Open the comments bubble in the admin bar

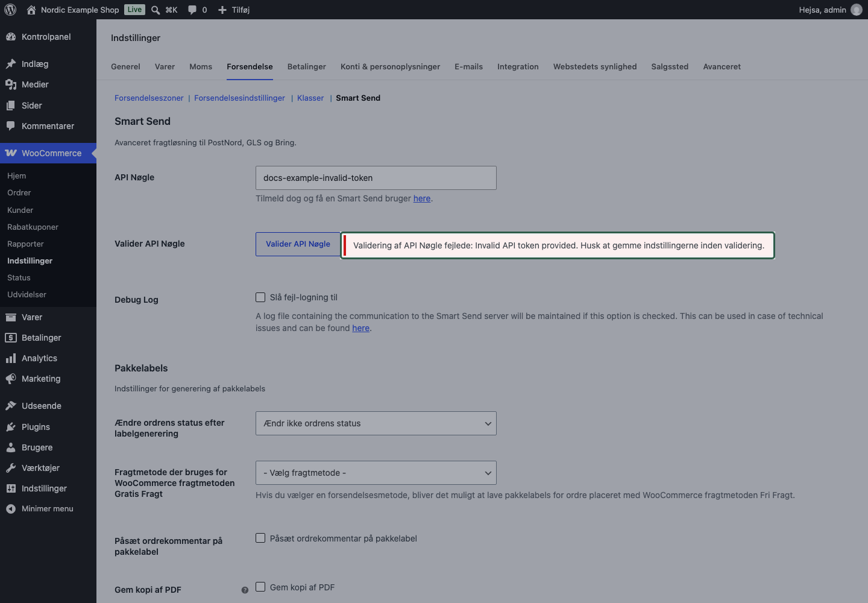pos(192,10)
